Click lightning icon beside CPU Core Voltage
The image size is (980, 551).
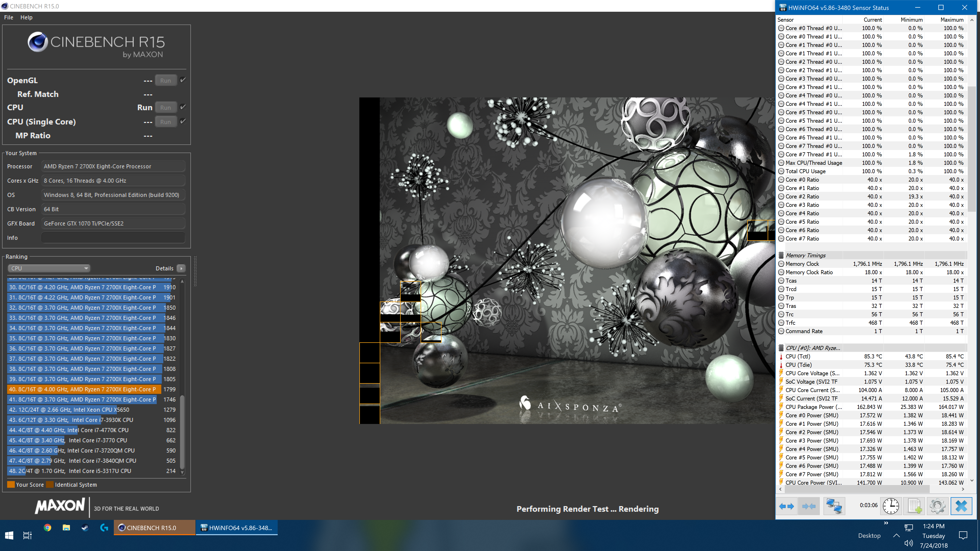(x=781, y=373)
